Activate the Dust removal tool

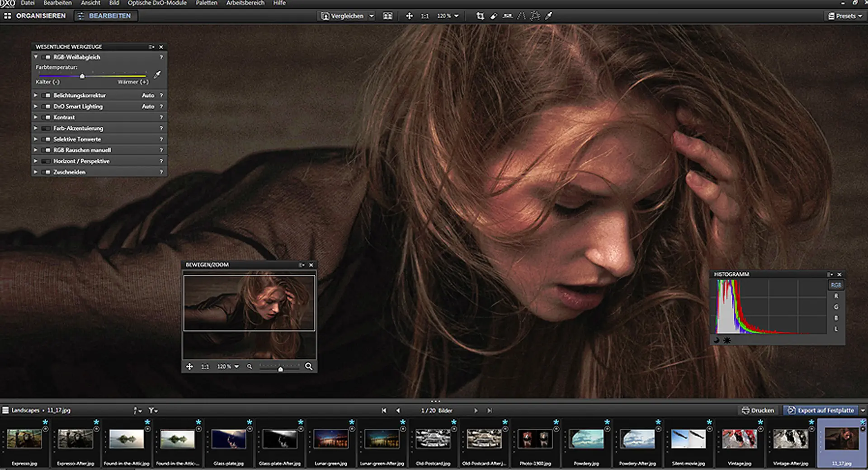click(494, 16)
